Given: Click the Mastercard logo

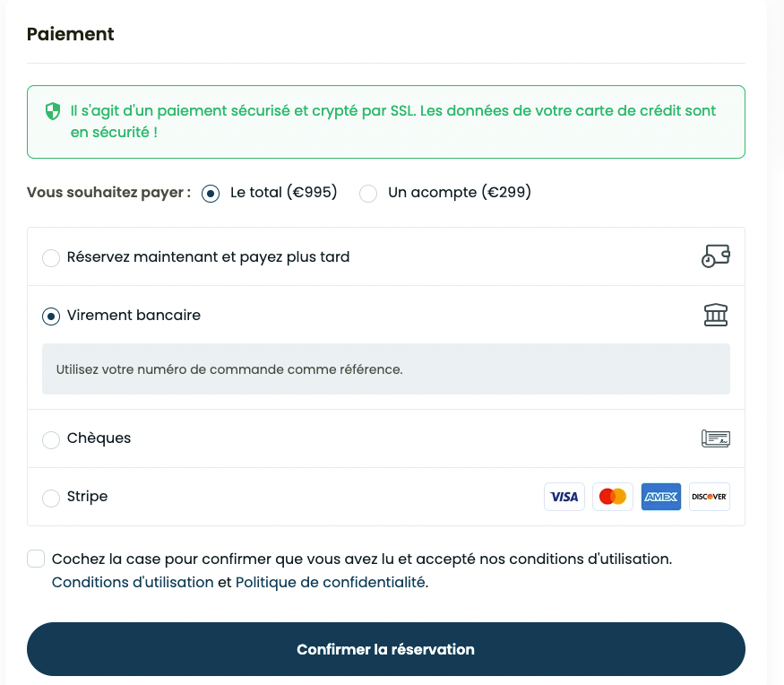Looking at the screenshot, I should [x=613, y=497].
